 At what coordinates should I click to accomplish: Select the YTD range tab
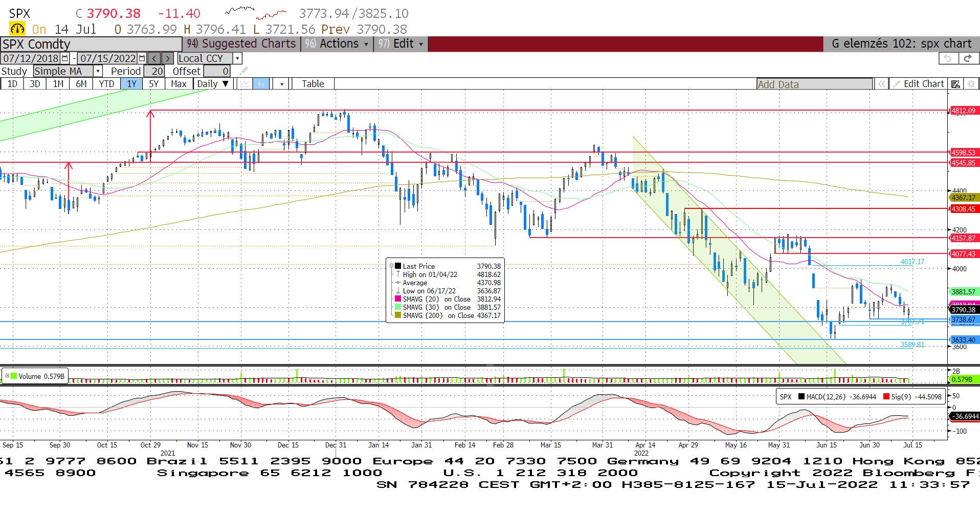106,84
